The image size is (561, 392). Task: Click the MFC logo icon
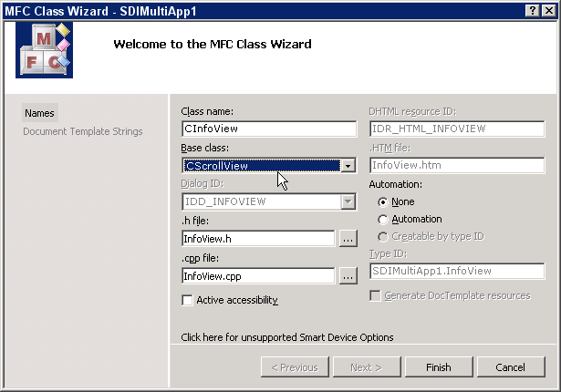tap(44, 50)
